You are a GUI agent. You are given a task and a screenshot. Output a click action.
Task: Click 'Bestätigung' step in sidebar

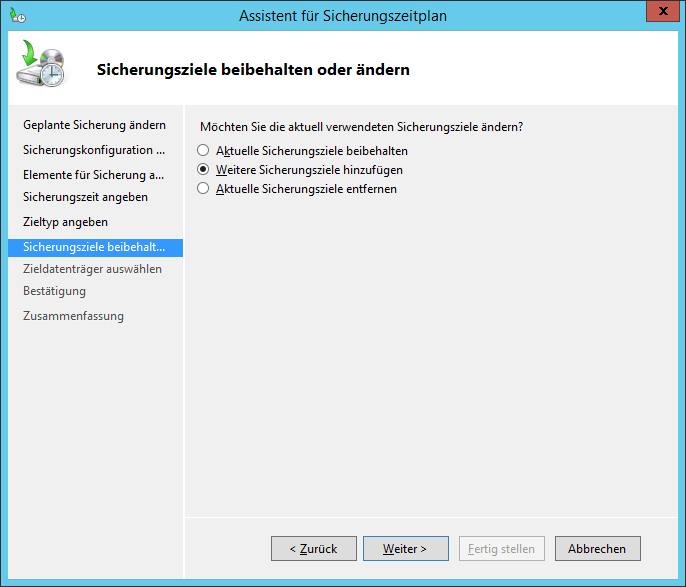pyautogui.click(x=54, y=291)
